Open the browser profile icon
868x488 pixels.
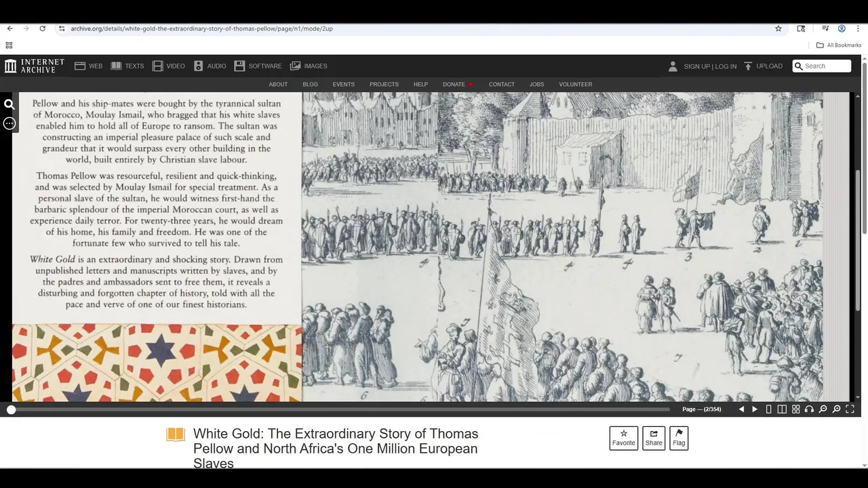842,28
